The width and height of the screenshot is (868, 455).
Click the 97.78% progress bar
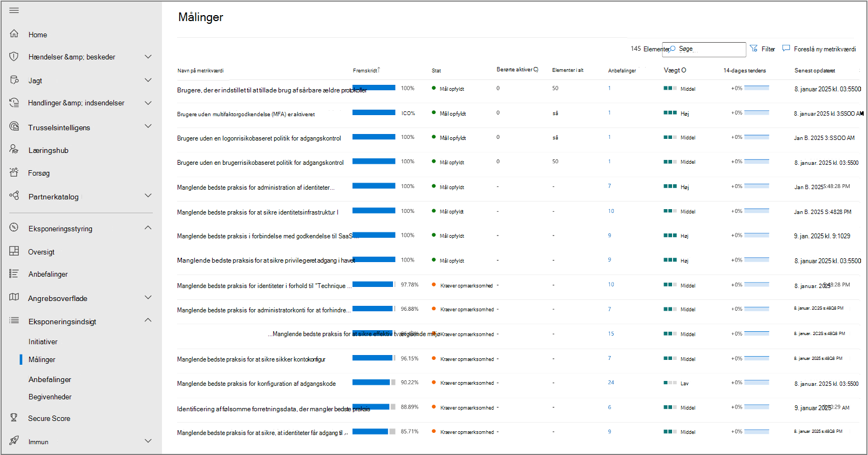point(374,284)
